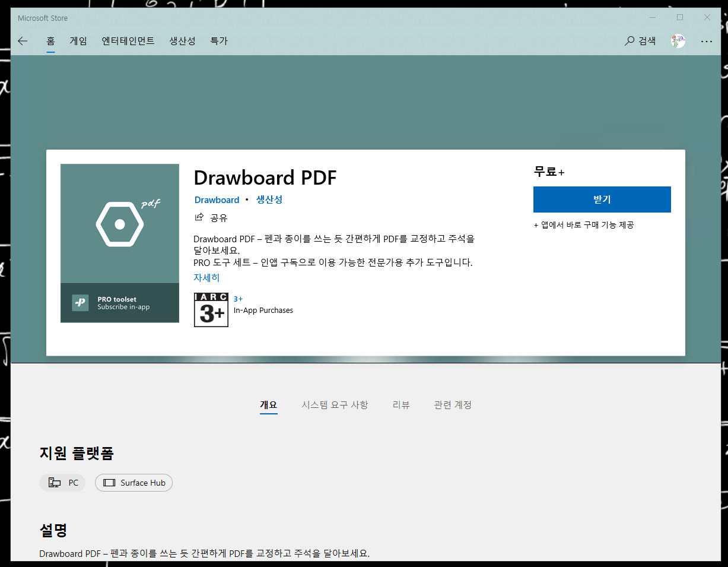Go back with the back arrow
Viewport: 728px width, 567px height.
tap(23, 41)
